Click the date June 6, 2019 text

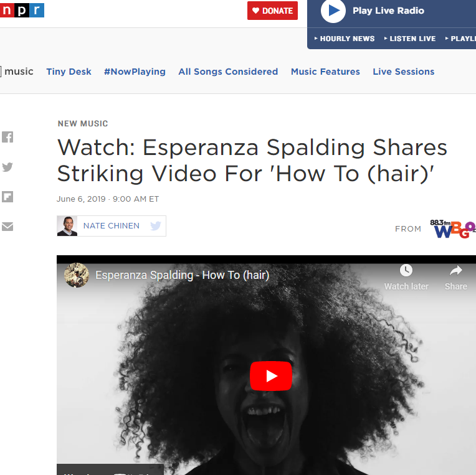point(81,199)
